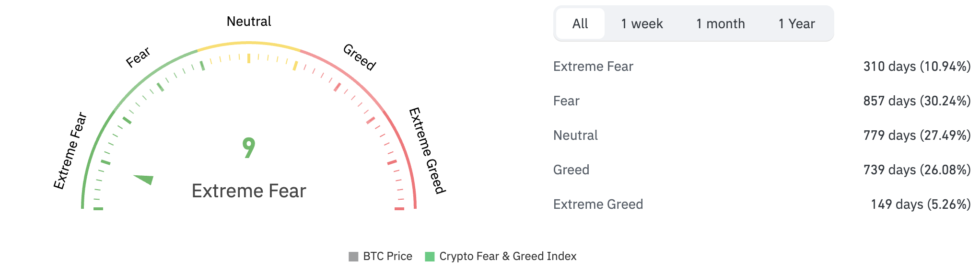The image size is (980, 272).
Task: Click the green gauge needle pointer
Action: [x=145, y=180]
